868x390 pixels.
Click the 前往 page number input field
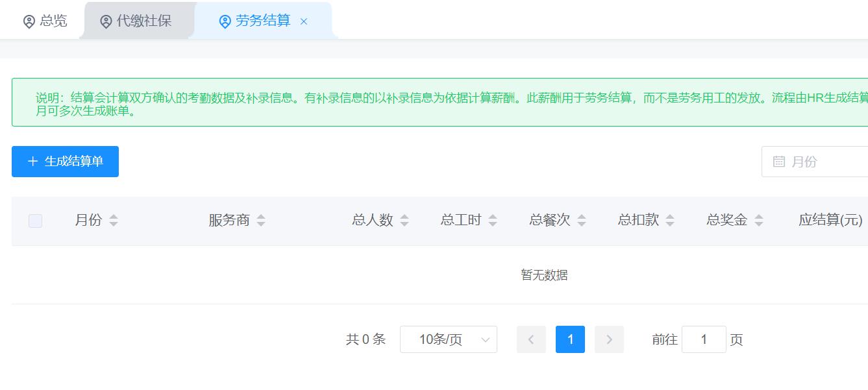tap(704, 339)
